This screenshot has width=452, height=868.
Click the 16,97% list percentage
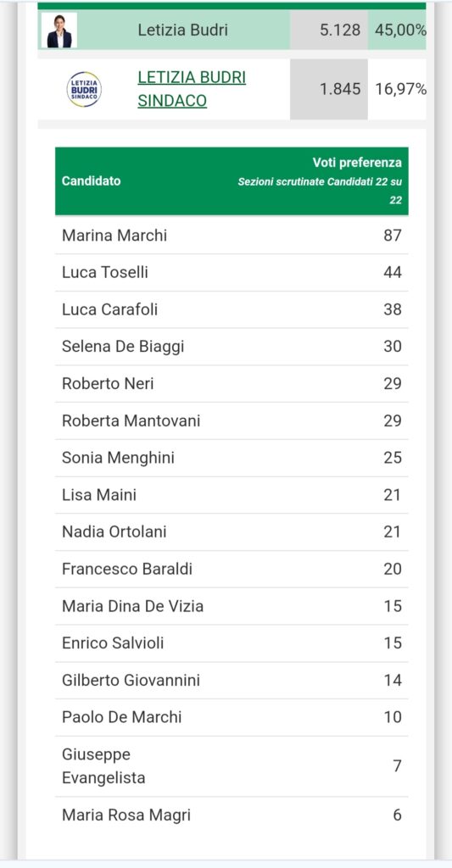tap(400, 89)
